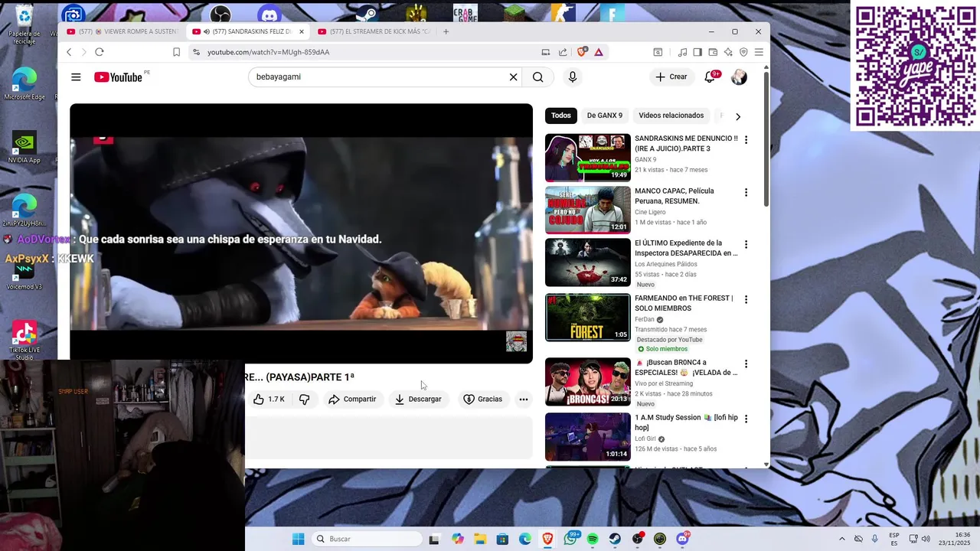The width and height of the screenshot is (980, 551).
Task: Open Brave main hamburger menu
Action: (x=759, y=52)
